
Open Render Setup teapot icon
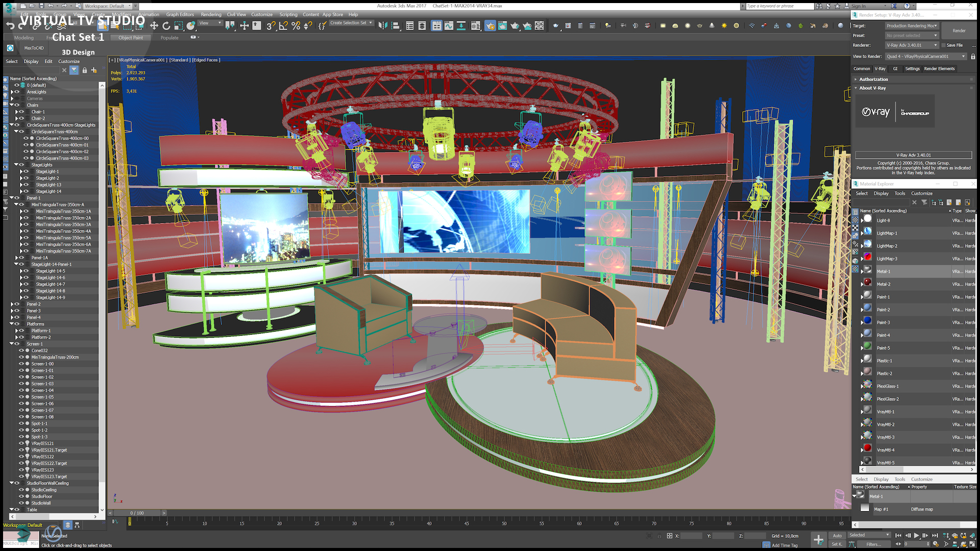(x=490, y=26)
